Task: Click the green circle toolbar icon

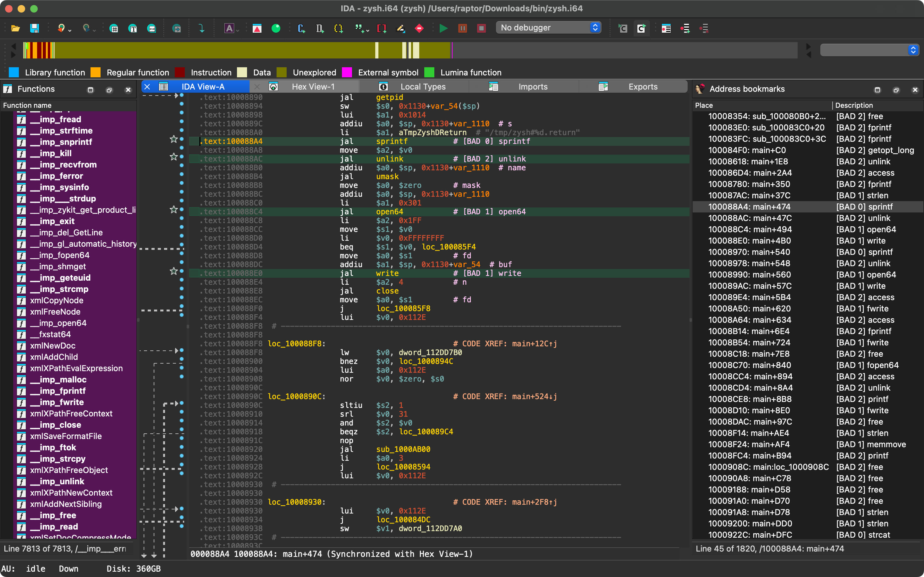Action: pos(276,28)
